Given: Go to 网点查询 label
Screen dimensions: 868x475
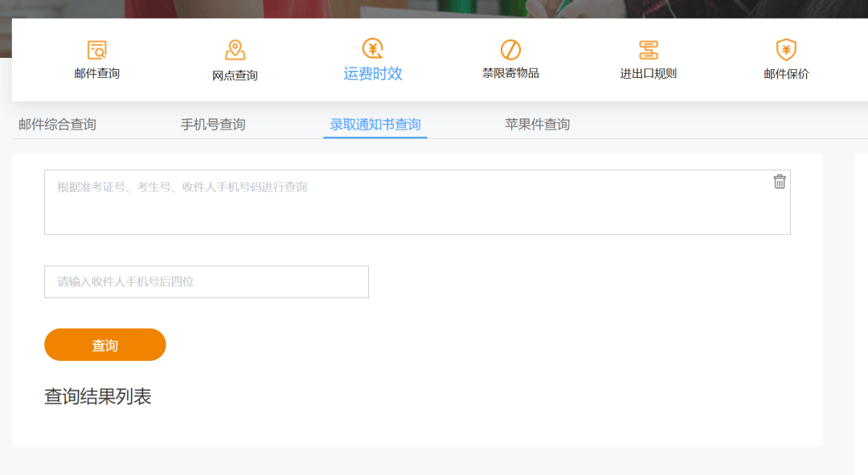Looking at the screenshot, I should point(235,76).
